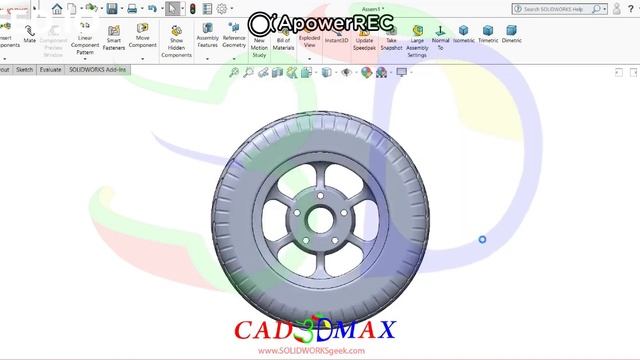Switch to Isometric view

tap(464, 34)
